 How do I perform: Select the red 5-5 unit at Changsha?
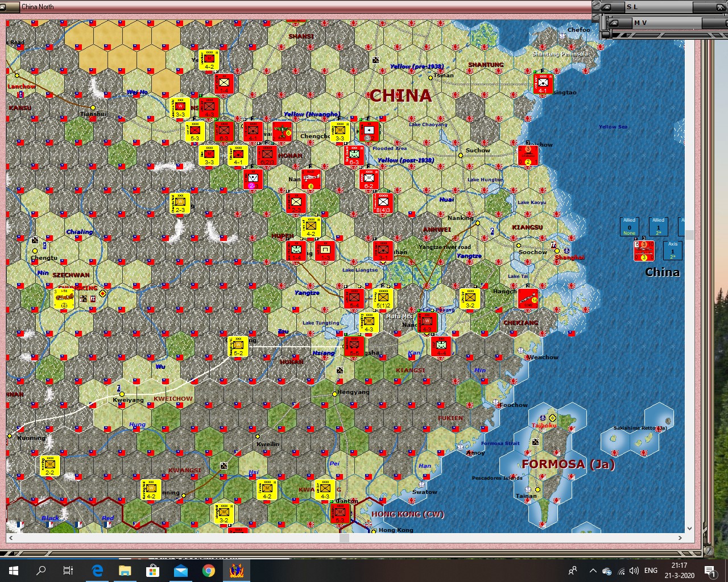(x=354, y=346)
